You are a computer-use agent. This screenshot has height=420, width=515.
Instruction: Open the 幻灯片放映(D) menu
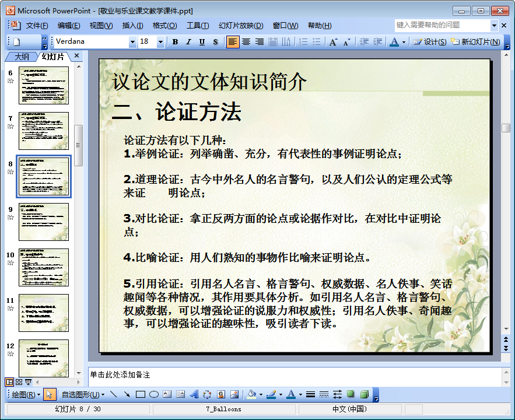241,26
